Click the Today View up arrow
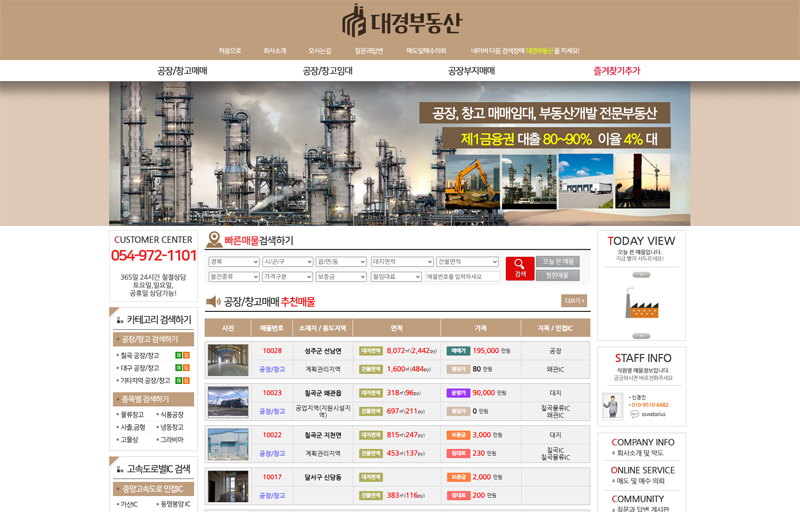 coord(641,275)
